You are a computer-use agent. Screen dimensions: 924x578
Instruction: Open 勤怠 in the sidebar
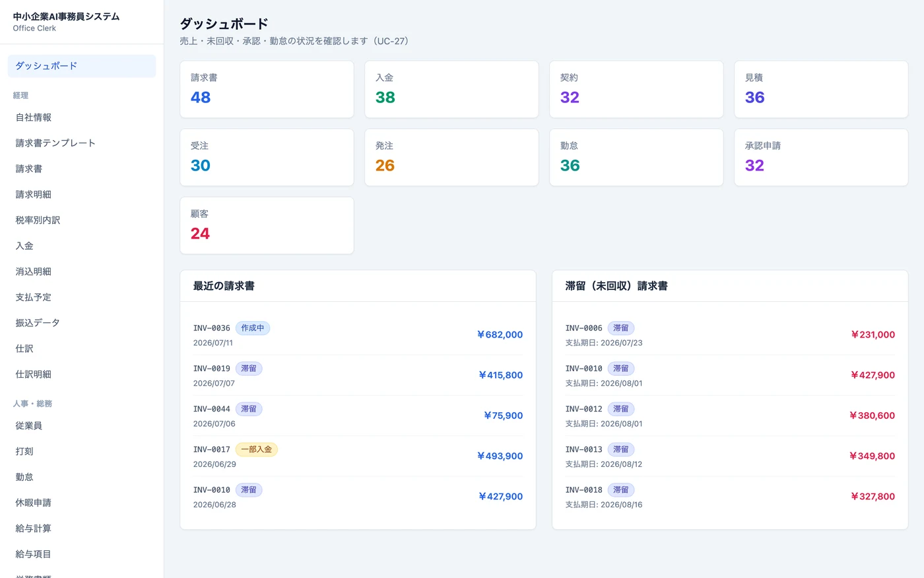click(82, 477)
